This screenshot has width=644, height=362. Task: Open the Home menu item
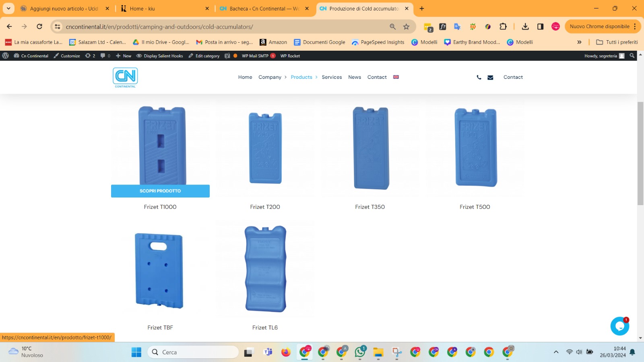(245, 77)
